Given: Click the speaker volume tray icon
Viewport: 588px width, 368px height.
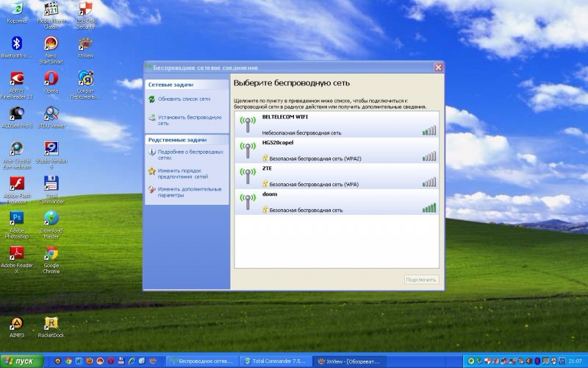Looking at the screenshot, I should tap(529, 361).
